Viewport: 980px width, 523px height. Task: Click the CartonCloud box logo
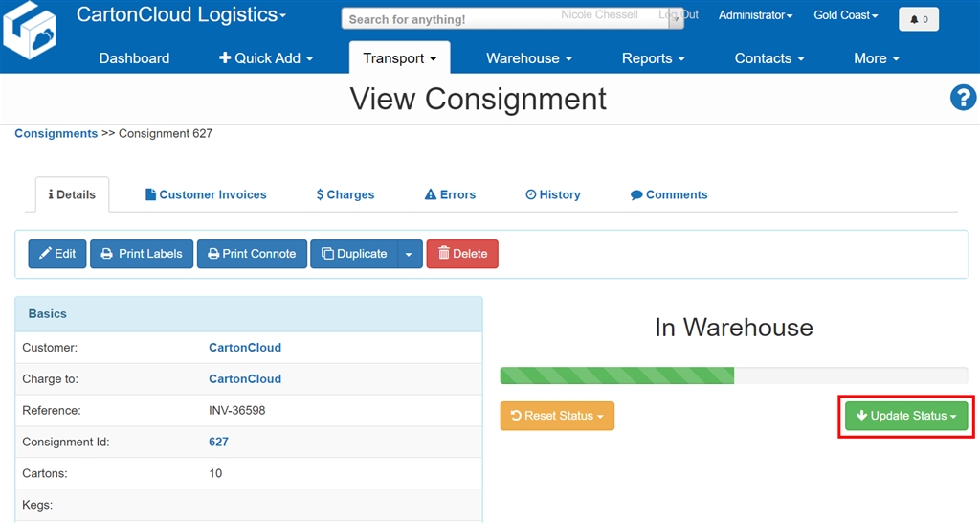pyautogui.click(x=30, y=31)
